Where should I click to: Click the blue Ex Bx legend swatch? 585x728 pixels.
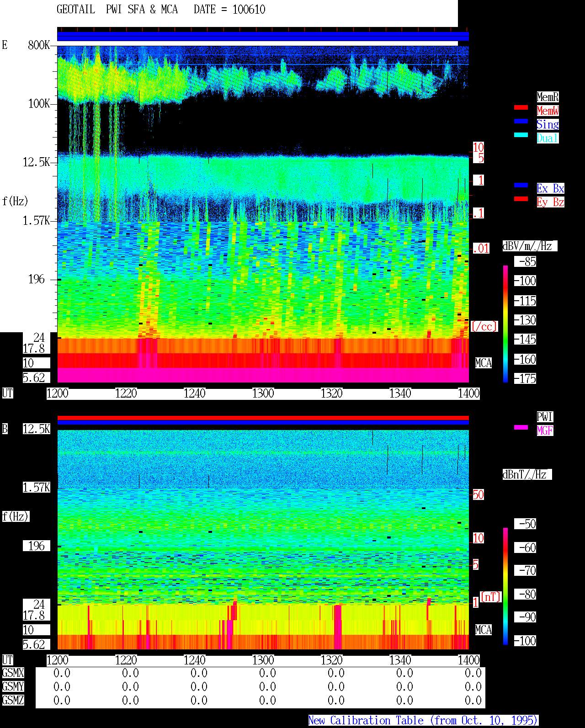tap(521, 185)
